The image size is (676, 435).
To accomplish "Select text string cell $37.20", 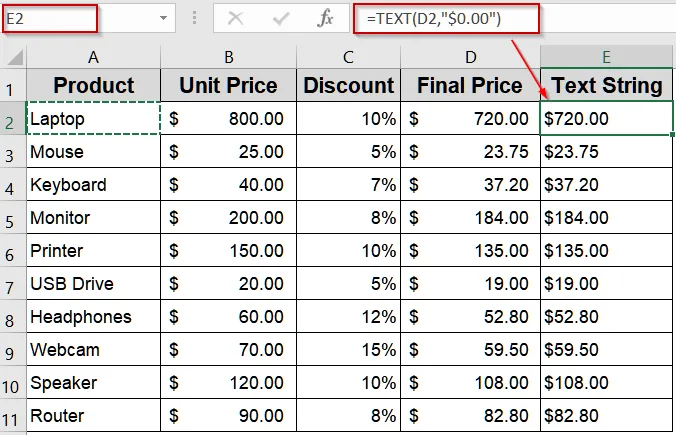I will point(606,185).
